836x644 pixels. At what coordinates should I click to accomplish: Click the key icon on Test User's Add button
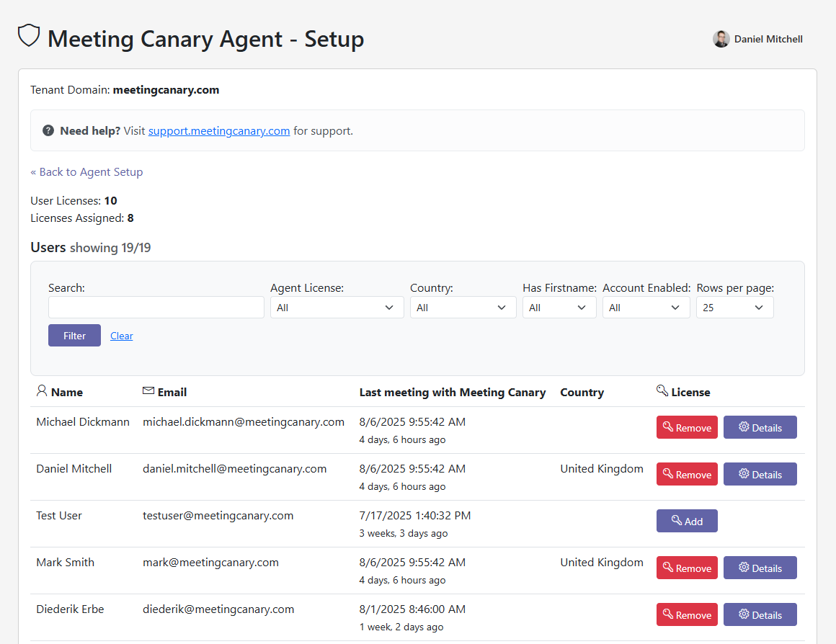[675, 520]
